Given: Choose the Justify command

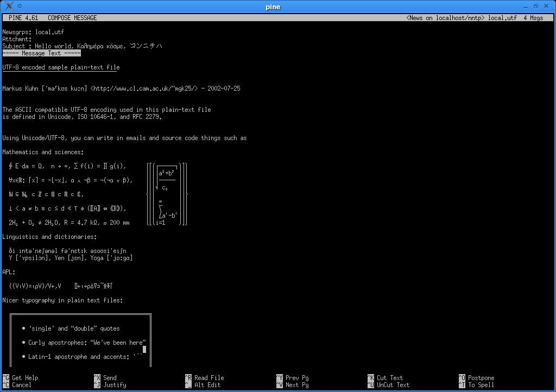Looking at the screenshot, I should pyautogui.click(x=110, y=385).
